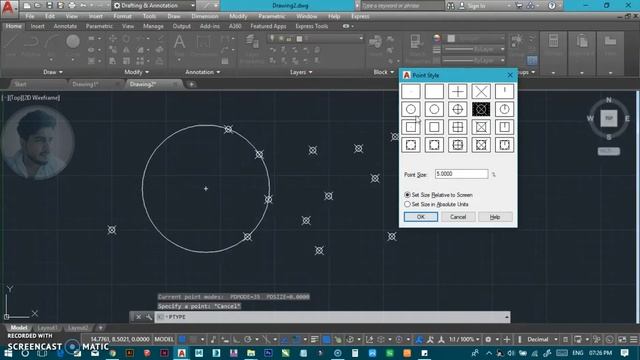Click the Plot printer icon
The width and height of the screenshot is (640, 360).
click(x=72, y=5)
